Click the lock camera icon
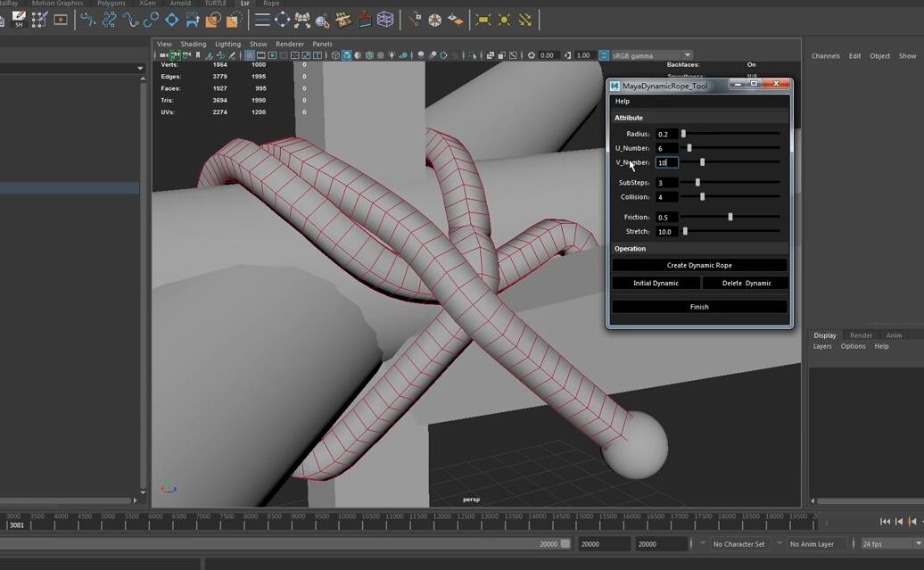Viewport: 924px width, 570px height. (x=175, y=55)
